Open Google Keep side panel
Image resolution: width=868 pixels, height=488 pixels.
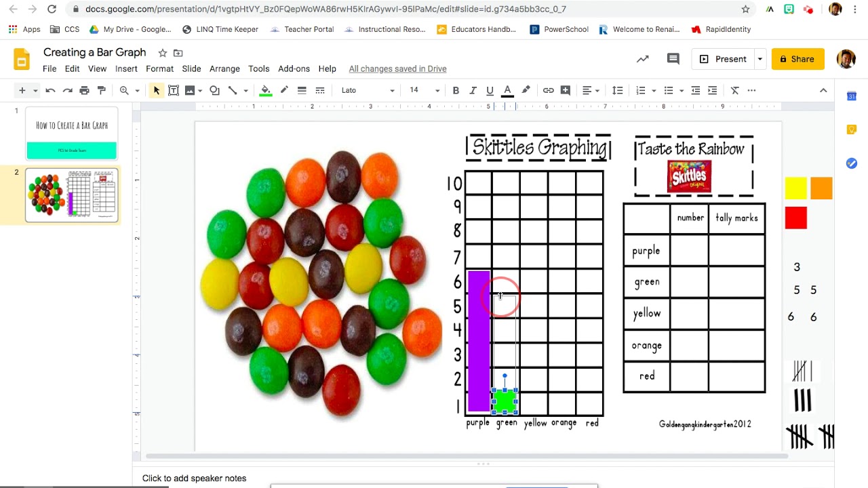point(852,129)
